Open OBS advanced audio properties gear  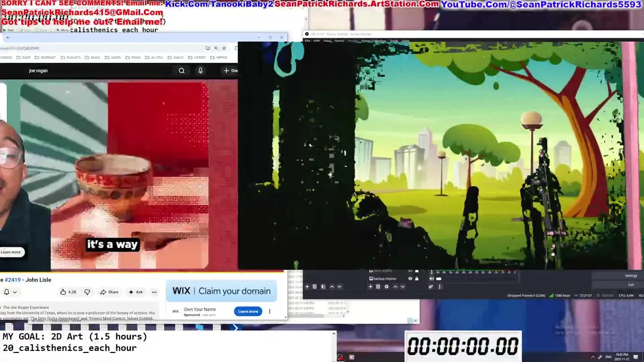[x=431, y=287]
